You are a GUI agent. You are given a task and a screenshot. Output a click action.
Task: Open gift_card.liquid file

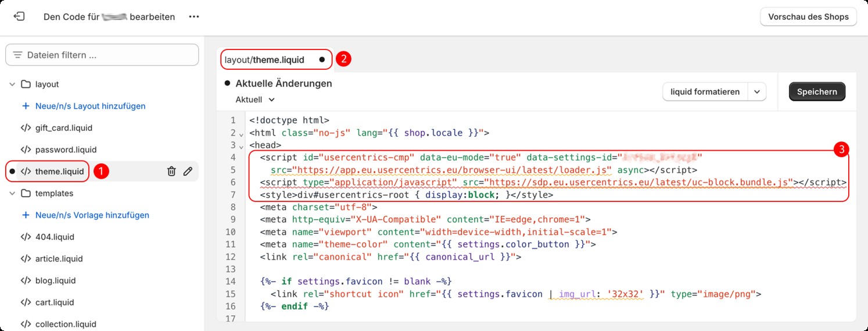tap(63, 128)
